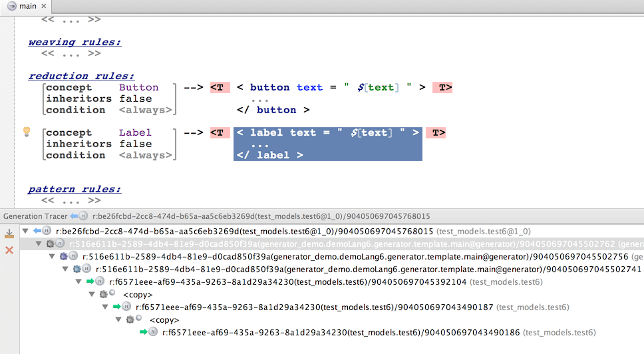Click the gear icon on the highlighted 516e611b row
The width and height of the screenshot is (644, 354).
coord(50,244)
